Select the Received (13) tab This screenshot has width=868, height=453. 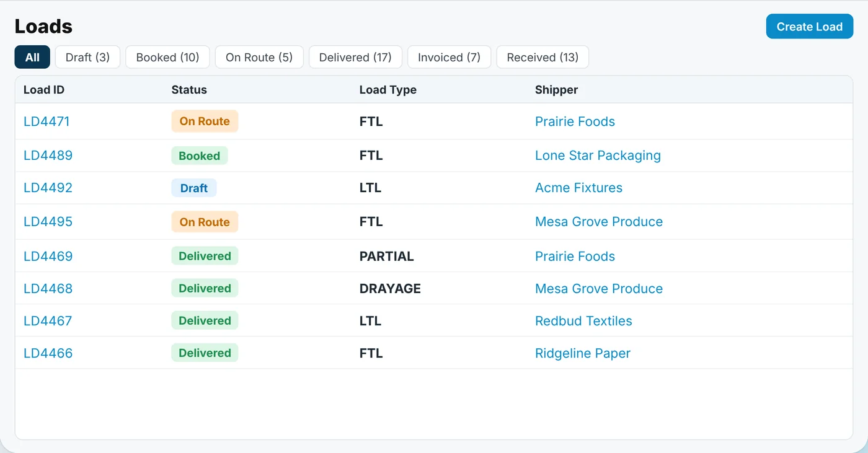542,57
